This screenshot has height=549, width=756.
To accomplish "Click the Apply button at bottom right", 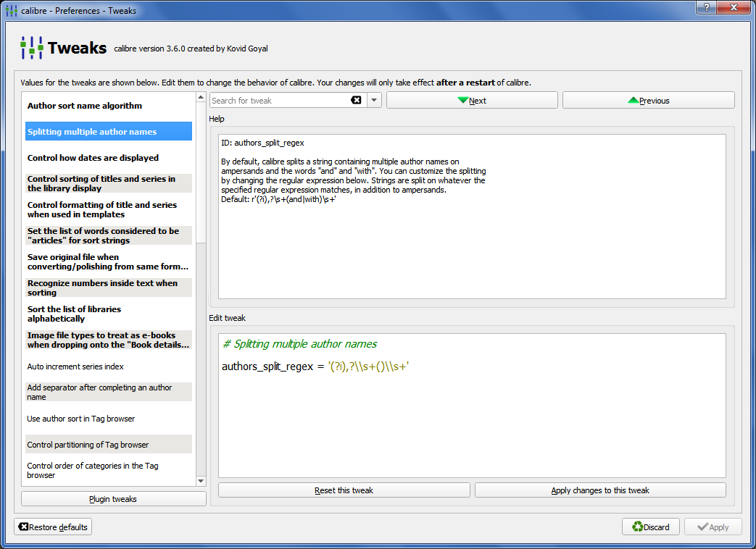I will [713, 527].
